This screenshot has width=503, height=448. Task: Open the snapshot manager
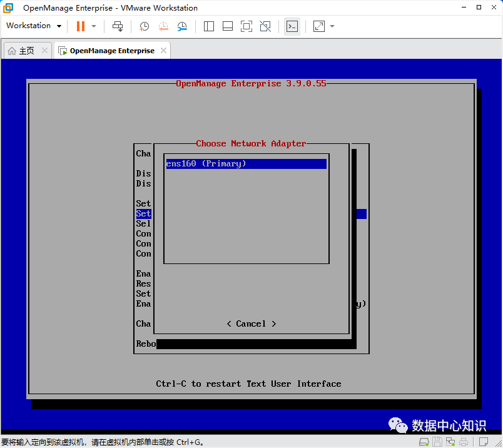click(x=182, y=26)
